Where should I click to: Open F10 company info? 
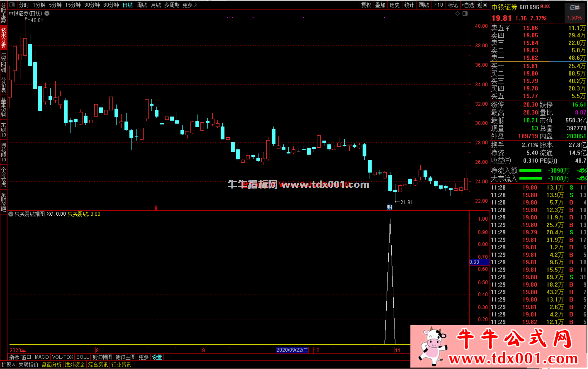coord(439,5)
